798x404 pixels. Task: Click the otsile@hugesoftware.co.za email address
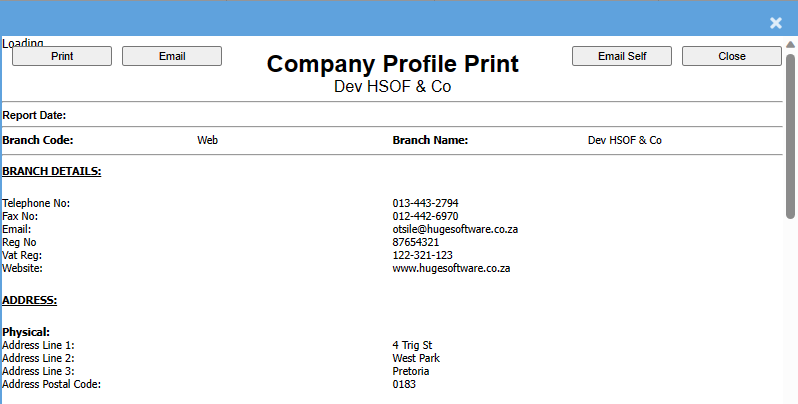[x=455, y=229]
